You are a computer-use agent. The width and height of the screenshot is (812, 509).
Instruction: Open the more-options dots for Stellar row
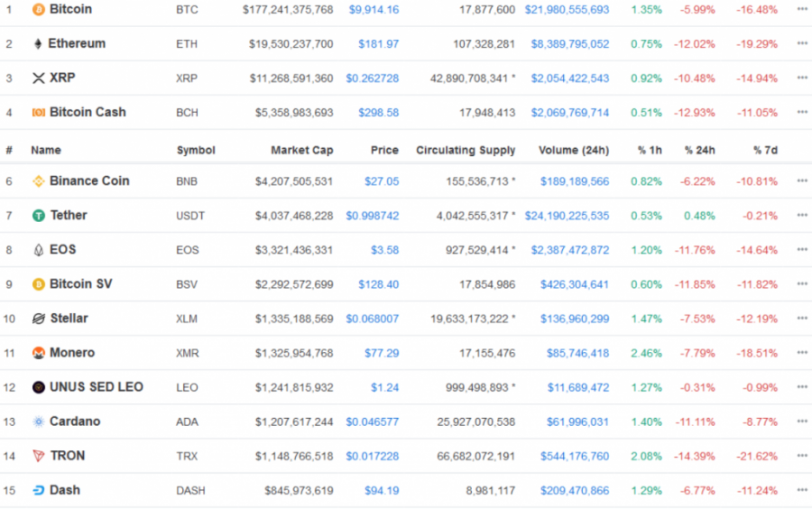[x=802, y=318]
